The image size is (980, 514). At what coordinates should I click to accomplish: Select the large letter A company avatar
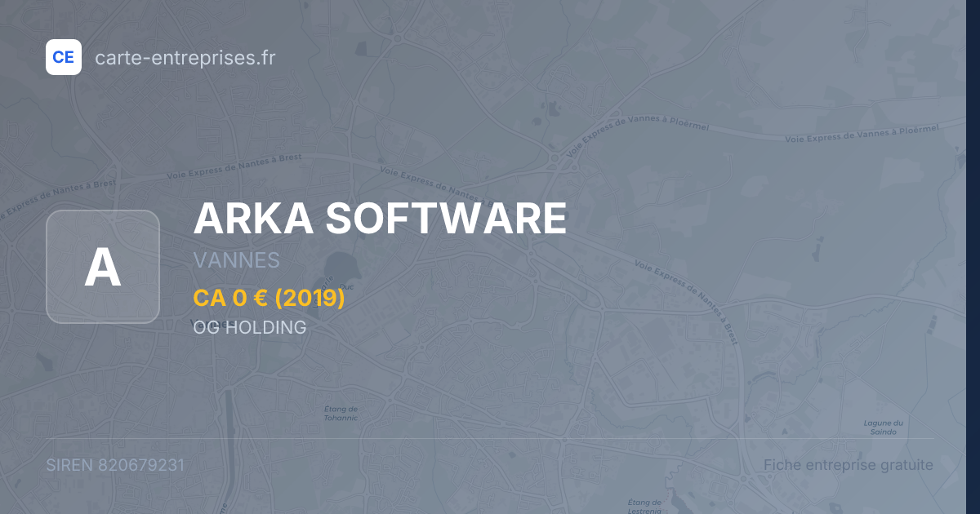103,267
